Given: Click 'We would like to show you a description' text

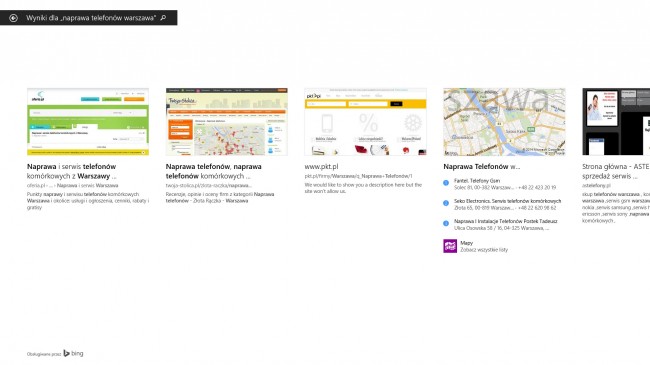Looking at the screenshot, I should [363, 188].
